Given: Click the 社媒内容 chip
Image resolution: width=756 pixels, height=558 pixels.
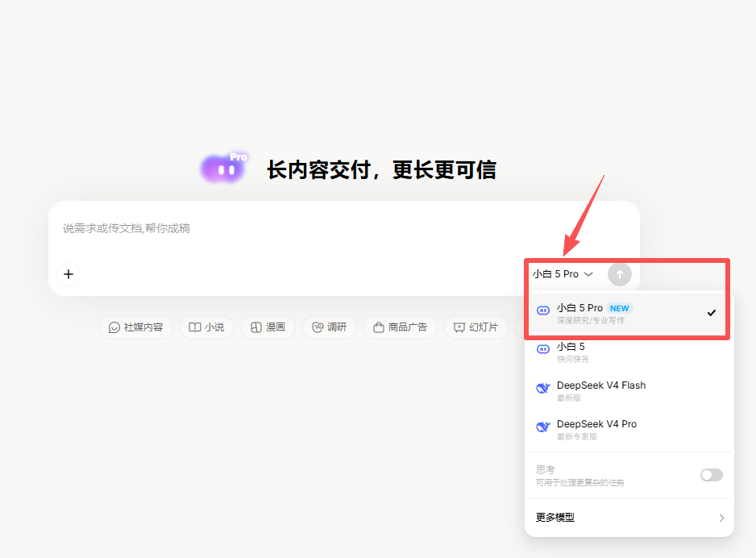Looking at the screenshot, I should 136,327.
